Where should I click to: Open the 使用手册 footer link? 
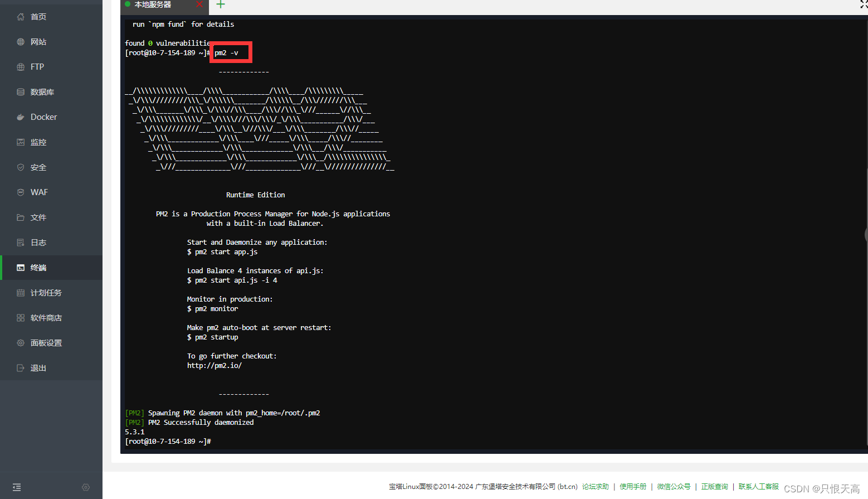(x=633, y=487)
